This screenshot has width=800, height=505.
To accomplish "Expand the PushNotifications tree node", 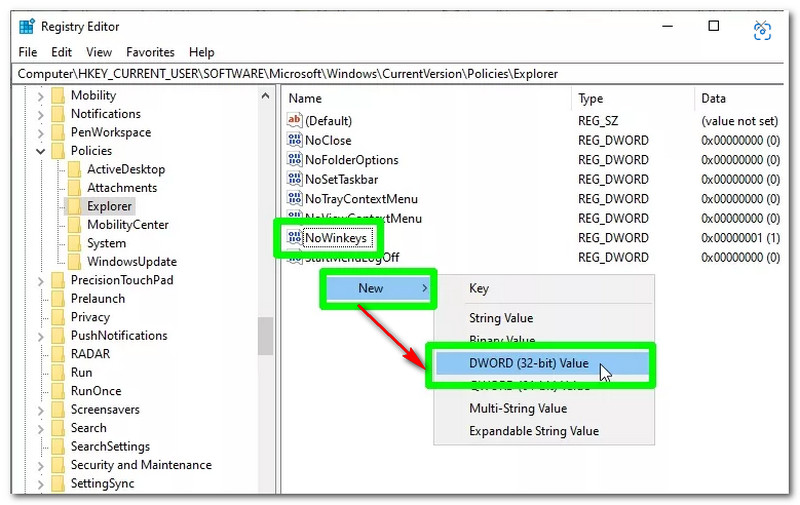I will click(x=40, y=336).
